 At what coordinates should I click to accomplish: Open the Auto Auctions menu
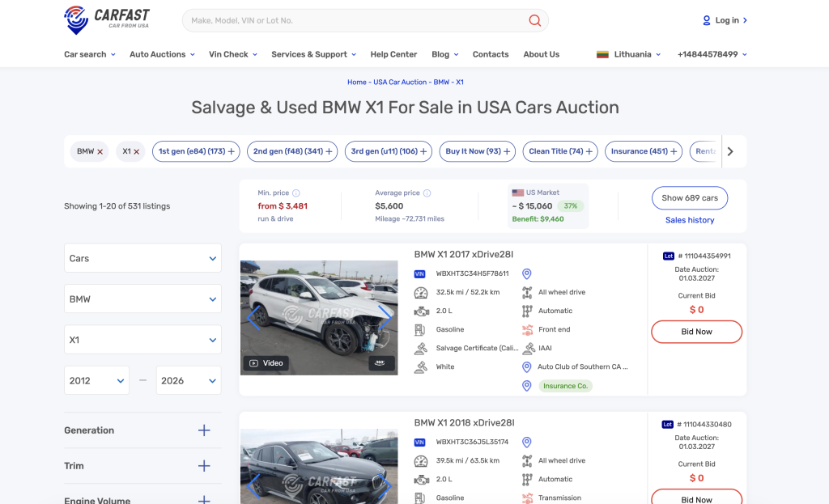(x=162, y=54)
